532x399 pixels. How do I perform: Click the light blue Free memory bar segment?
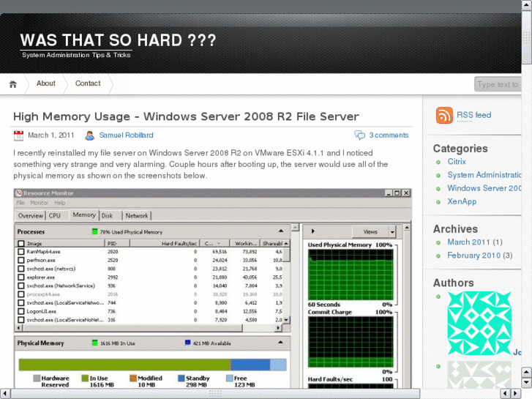[x=278, y=365]
